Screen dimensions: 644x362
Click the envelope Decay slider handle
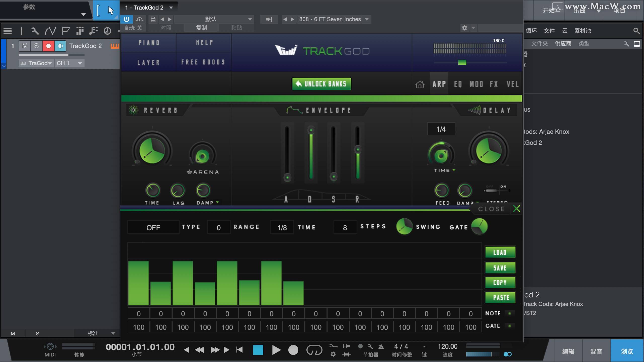pyautogui.click(x=311, y=130)
